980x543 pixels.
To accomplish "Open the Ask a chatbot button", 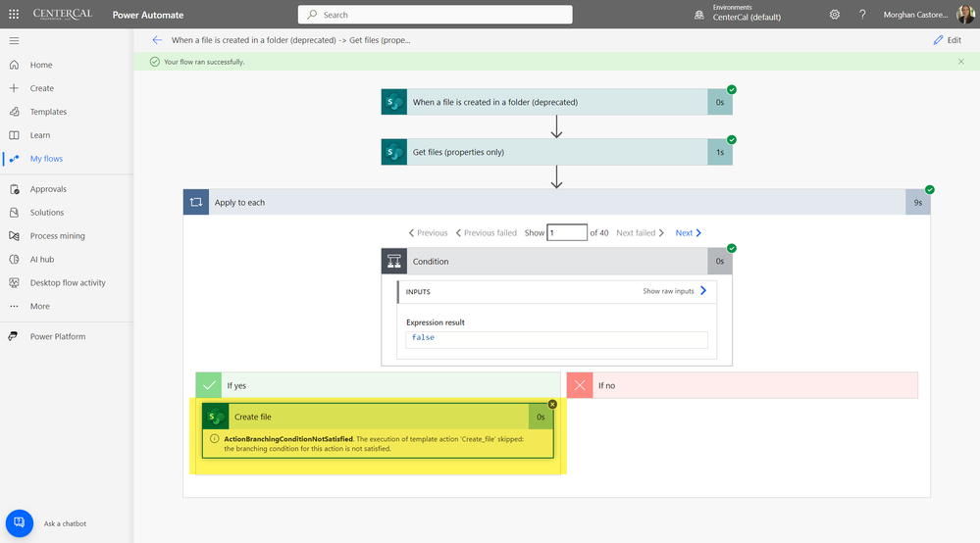I will [20, 523].
